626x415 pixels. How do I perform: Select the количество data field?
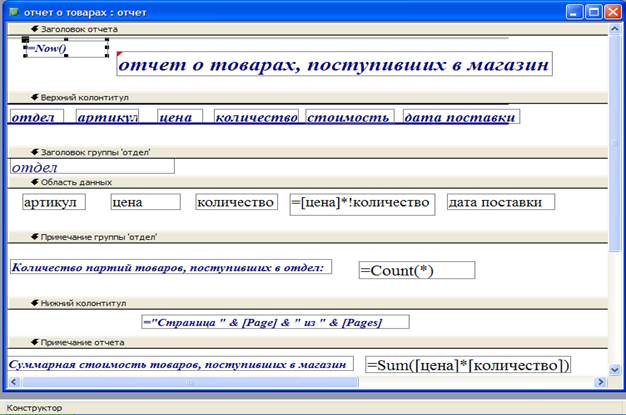[x=236, y=202]
